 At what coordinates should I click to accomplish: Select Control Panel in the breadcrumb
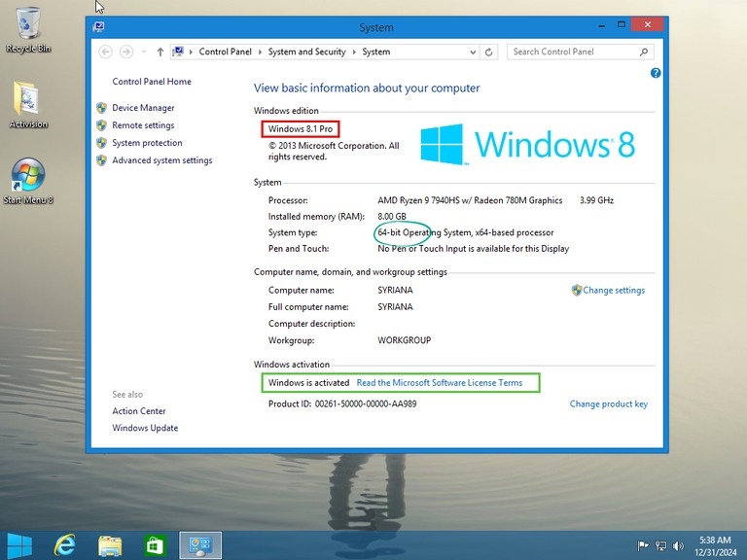pyautogui.click(x=225, y=52)
